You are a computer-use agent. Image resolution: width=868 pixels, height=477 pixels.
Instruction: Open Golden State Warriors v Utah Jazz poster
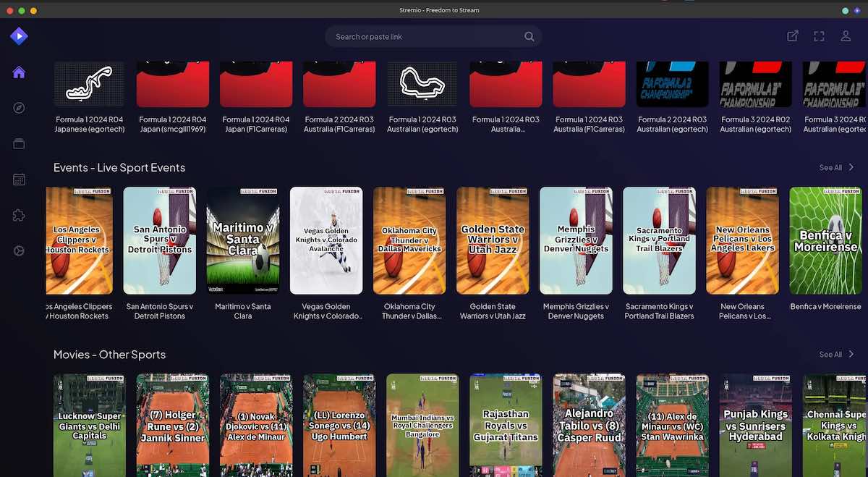(x=492, y=241)
